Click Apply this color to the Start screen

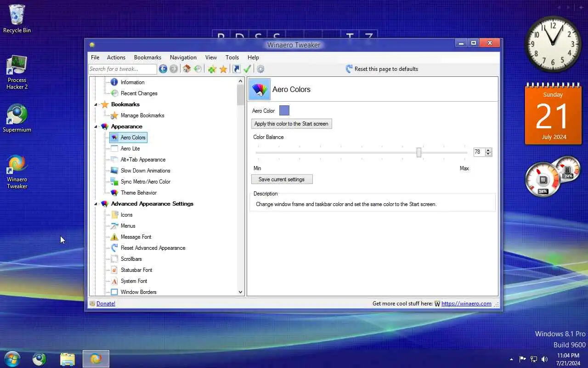point(291,124)
